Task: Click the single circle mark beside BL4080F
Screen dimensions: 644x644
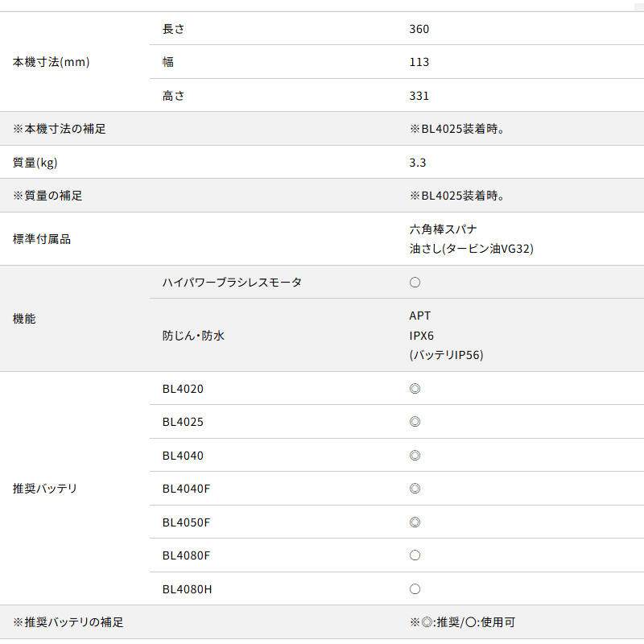Action: coord(415,555)
